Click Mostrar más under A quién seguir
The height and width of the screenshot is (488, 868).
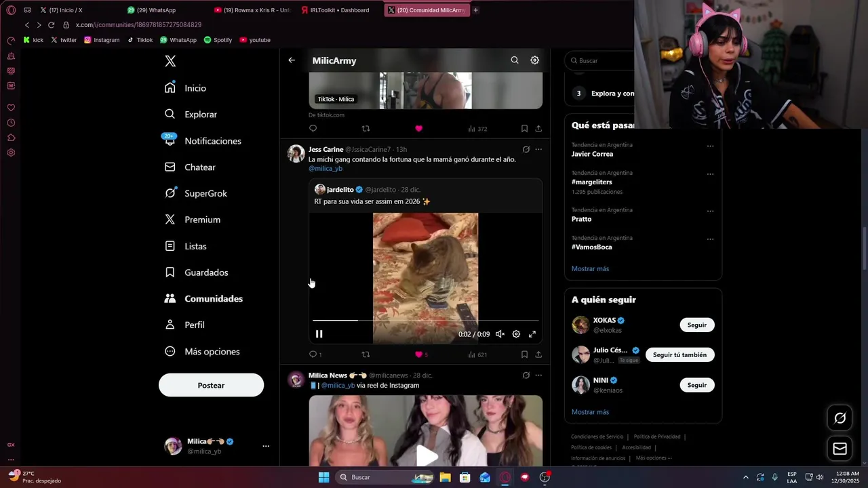click(x=590, y=412)
